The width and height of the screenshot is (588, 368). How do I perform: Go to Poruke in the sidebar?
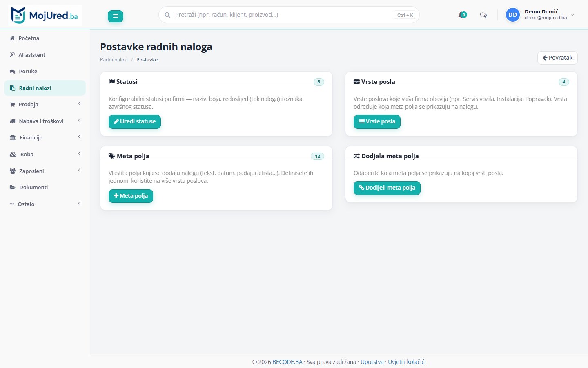45,71
